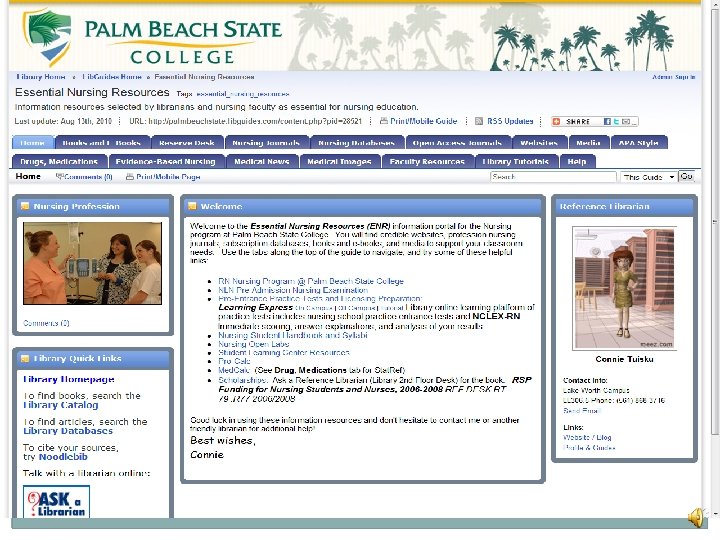Click the printer icon beside Print/Mobile Page
The width and height of the screenshot is (720, 540).
(x=129, y=176)
